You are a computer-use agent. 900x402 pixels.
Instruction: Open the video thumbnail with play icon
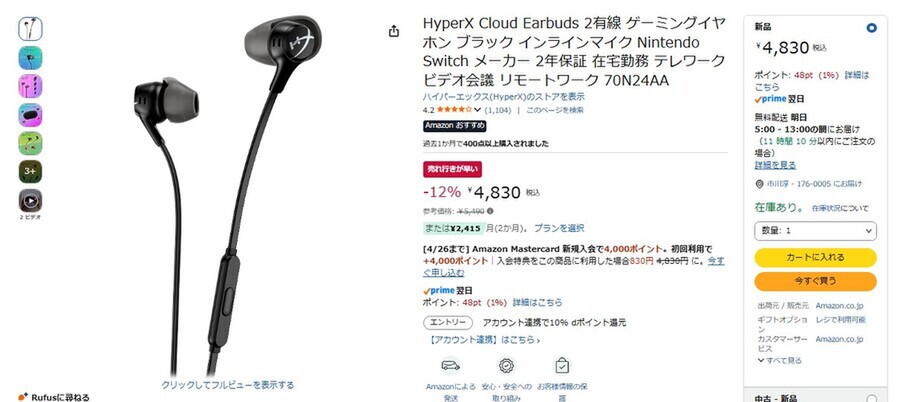coord(30,200)
